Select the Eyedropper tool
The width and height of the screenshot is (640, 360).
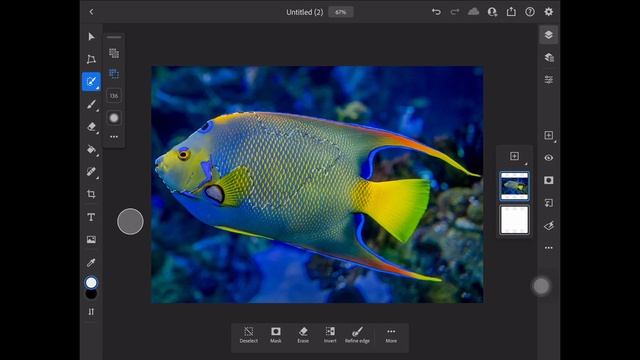click(x=91, y=262)
